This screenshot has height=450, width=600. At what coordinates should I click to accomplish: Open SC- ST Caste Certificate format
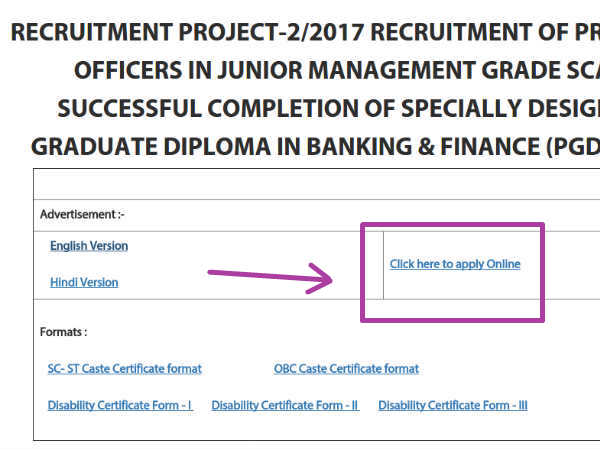tap(125, 368)
